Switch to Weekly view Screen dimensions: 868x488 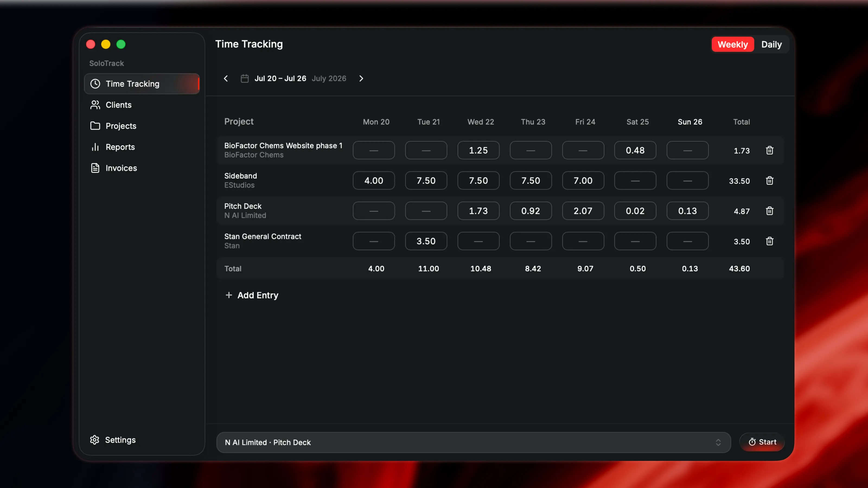[733, 44]
